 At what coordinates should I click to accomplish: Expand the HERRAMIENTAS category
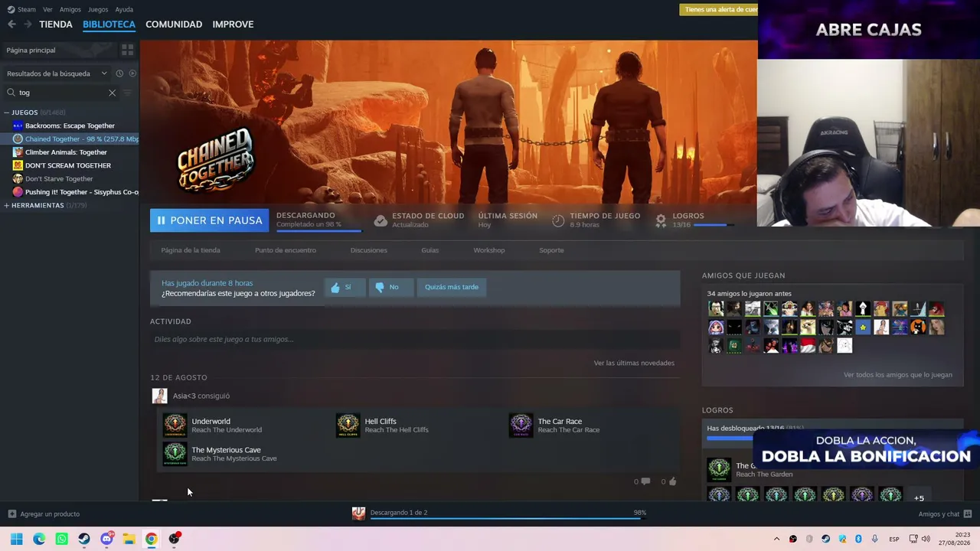pos(6,206)
